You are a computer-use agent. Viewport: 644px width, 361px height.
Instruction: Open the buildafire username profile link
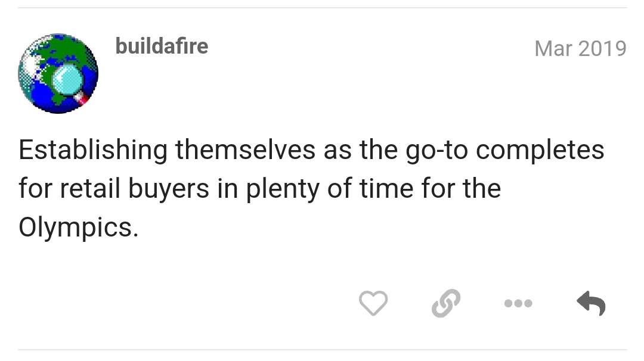click(x=162, y=46)
